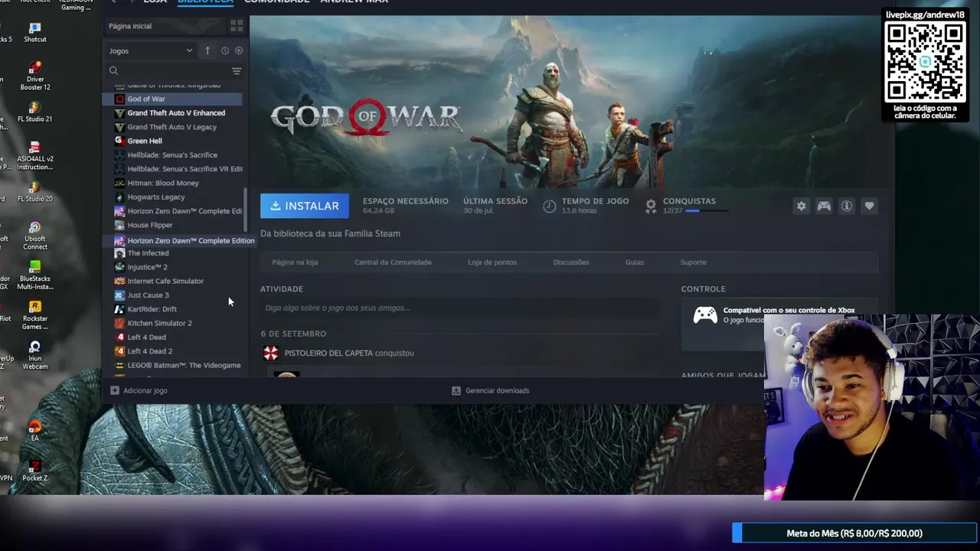
Task: Open BlueStacks Multi-Instance desktop icon
Action: pyautogui.click(x=34, y=275)
